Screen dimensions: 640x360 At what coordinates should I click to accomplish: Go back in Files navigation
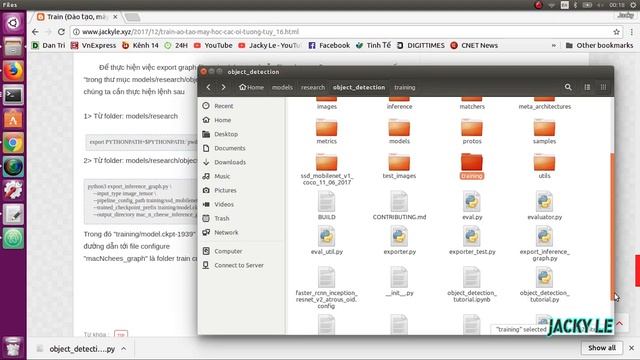209,87
